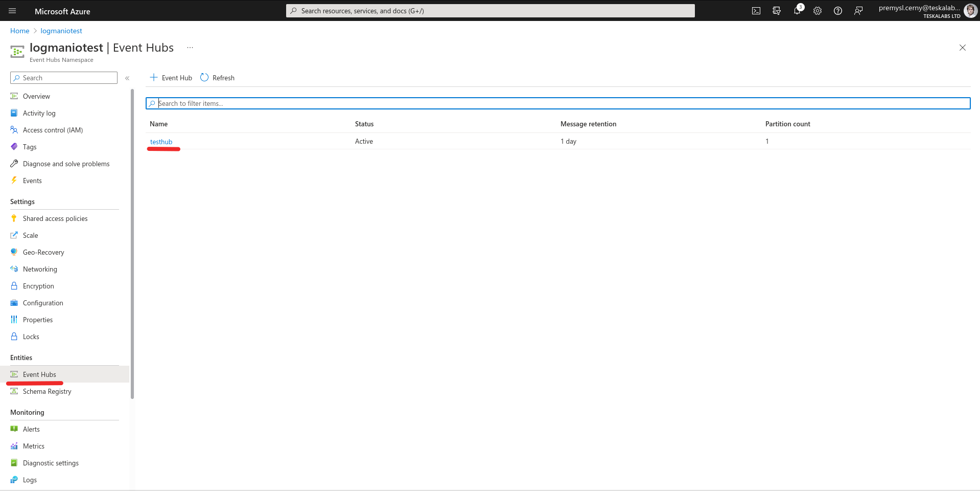Click the Diagnose and solve problems wrench icon
The height and width of the screenshot is (491, 980).
point(14,164)
